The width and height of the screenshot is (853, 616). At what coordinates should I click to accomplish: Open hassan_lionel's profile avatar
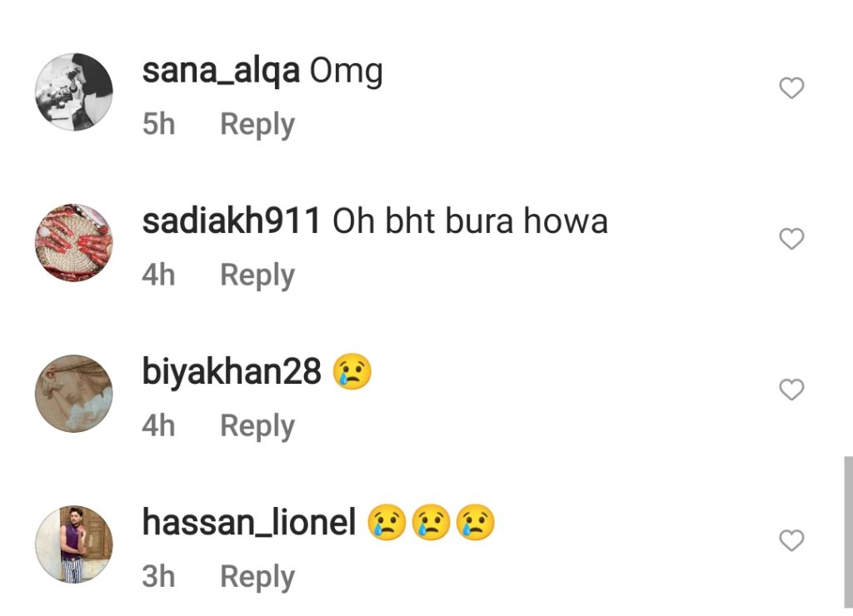(x=74, y=544)
